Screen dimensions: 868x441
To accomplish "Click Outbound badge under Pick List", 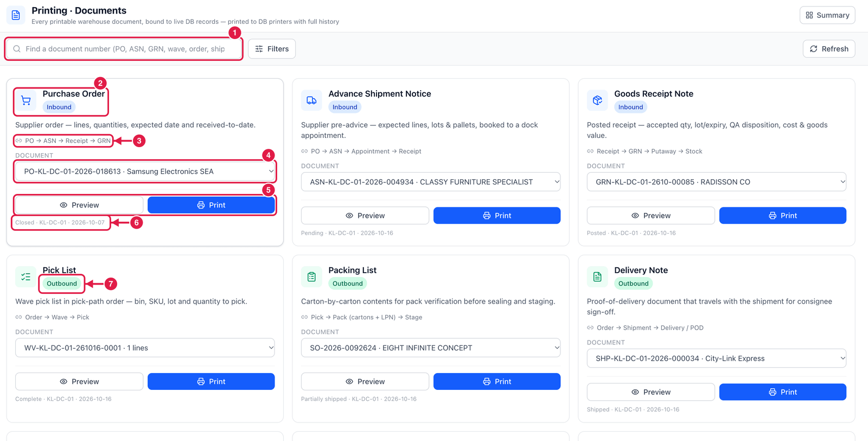I will coord(62,283).
